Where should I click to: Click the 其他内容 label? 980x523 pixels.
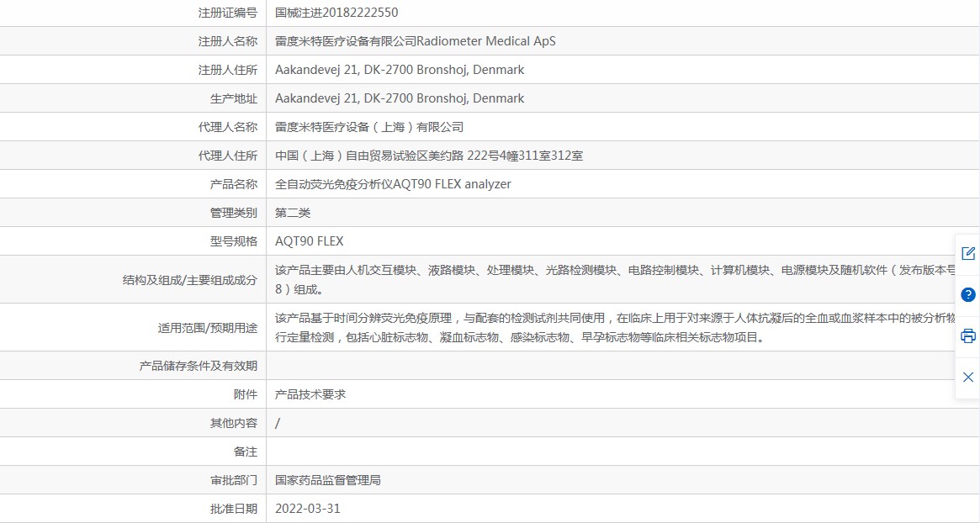click(234, 423)
